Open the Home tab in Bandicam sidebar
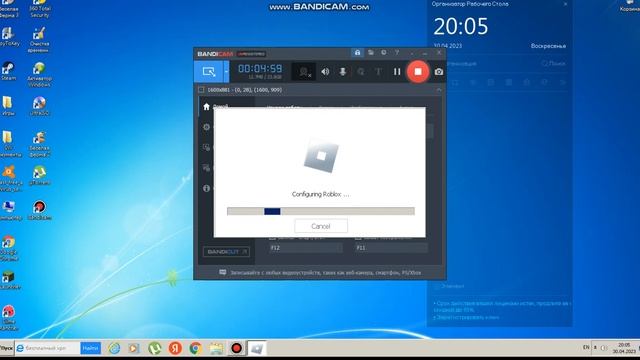 (207, 107)
